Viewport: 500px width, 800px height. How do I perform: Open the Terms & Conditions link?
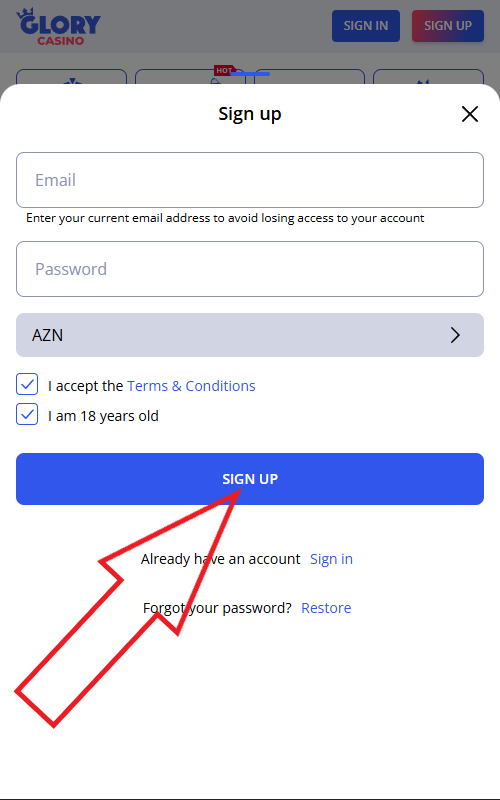point(191,386)
